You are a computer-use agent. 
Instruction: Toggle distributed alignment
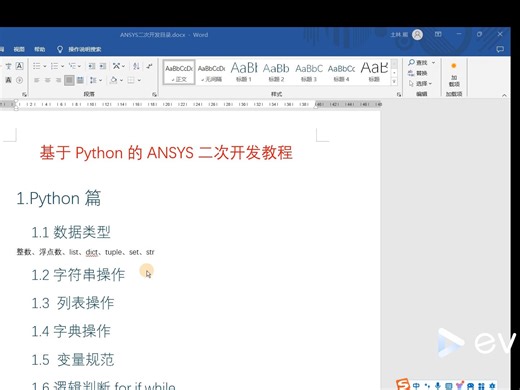[80, 80]
